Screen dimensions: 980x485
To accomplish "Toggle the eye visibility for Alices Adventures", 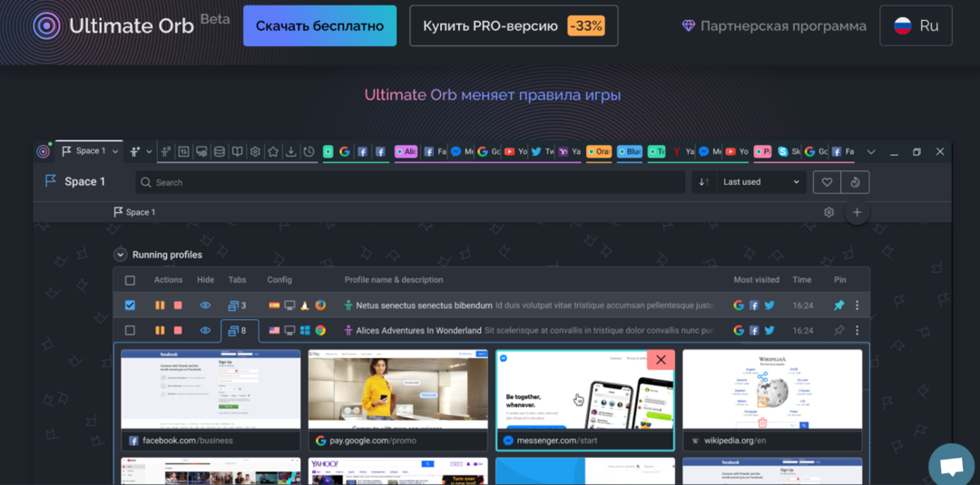I will pos(205,330).
